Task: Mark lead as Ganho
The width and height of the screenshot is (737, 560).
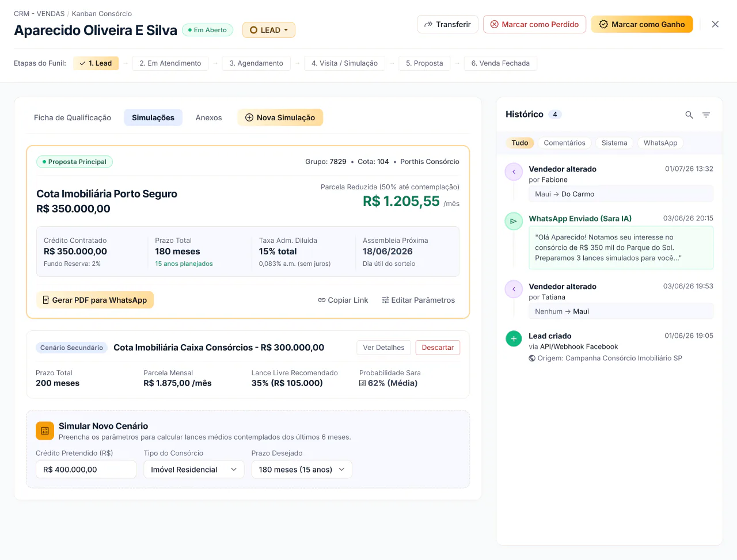Action: 642,24
